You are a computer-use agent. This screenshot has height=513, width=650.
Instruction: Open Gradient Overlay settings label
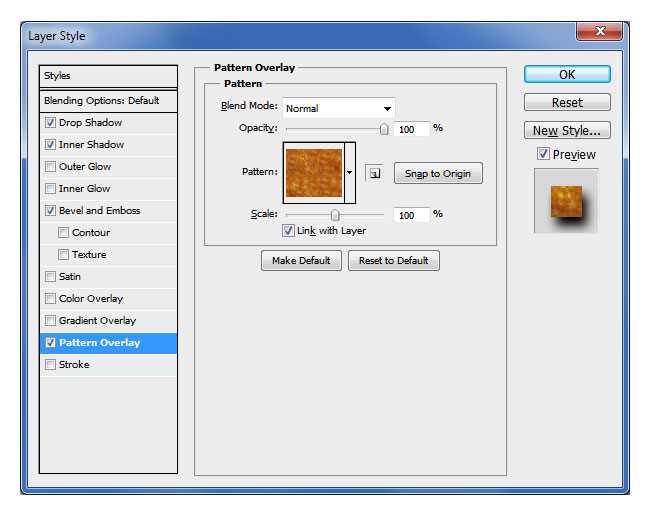tap(97, 320)
